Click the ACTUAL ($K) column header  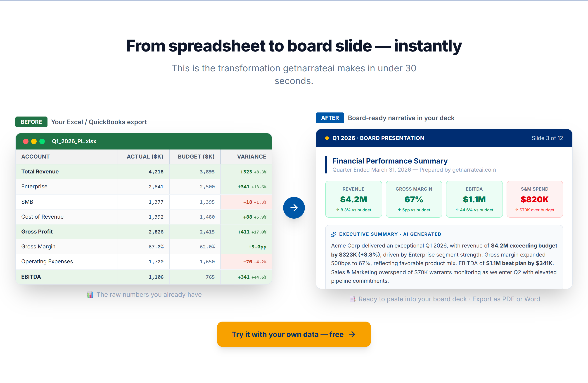click(145, 156)
